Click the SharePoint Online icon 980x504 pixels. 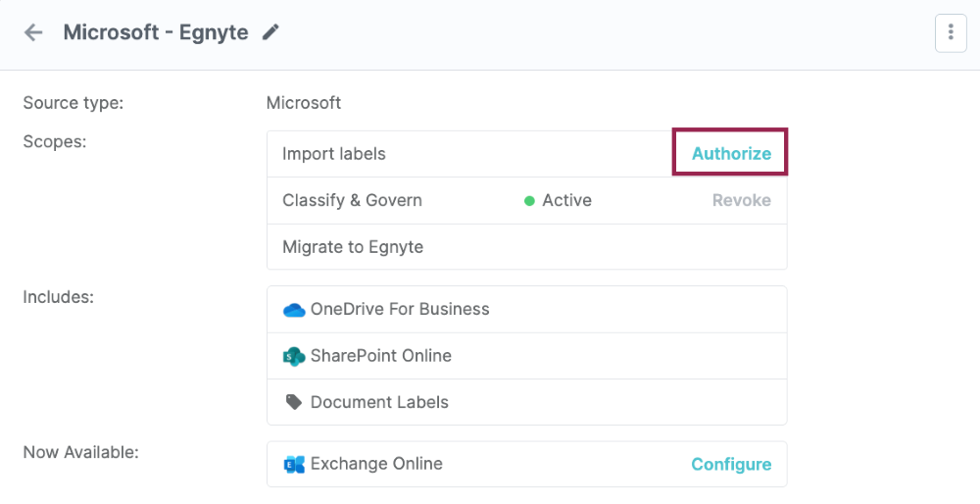[294, 356]
